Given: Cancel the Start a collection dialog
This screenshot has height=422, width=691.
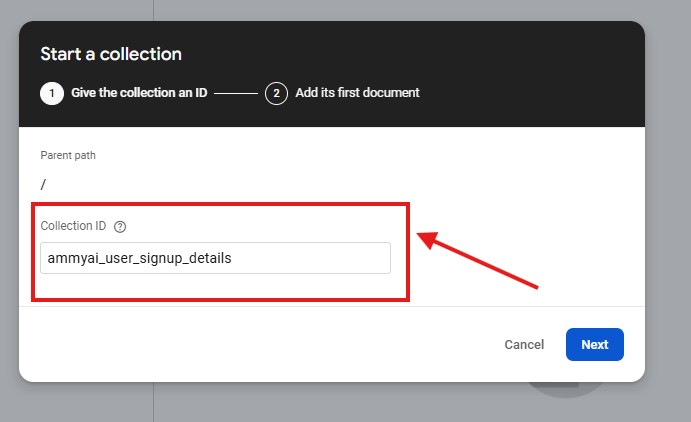Looking at the screenshot, I should pos(524,344).
